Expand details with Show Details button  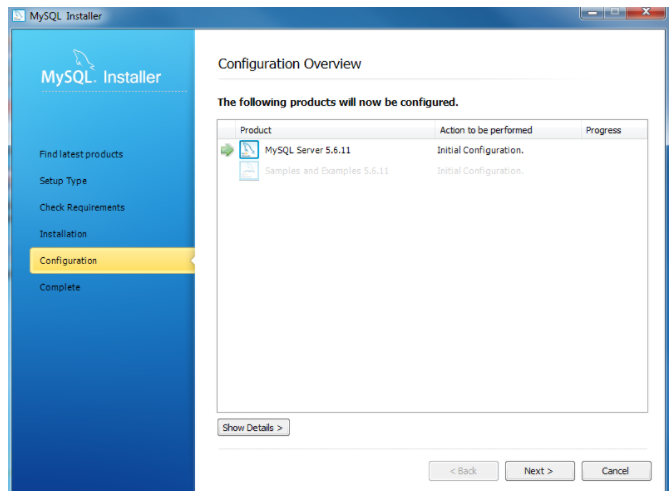coord(253,427)
